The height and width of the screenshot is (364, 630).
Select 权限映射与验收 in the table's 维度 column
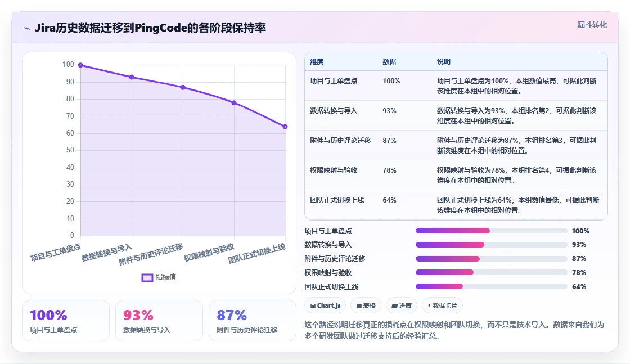pyautogui.click(x=334, y=170)
